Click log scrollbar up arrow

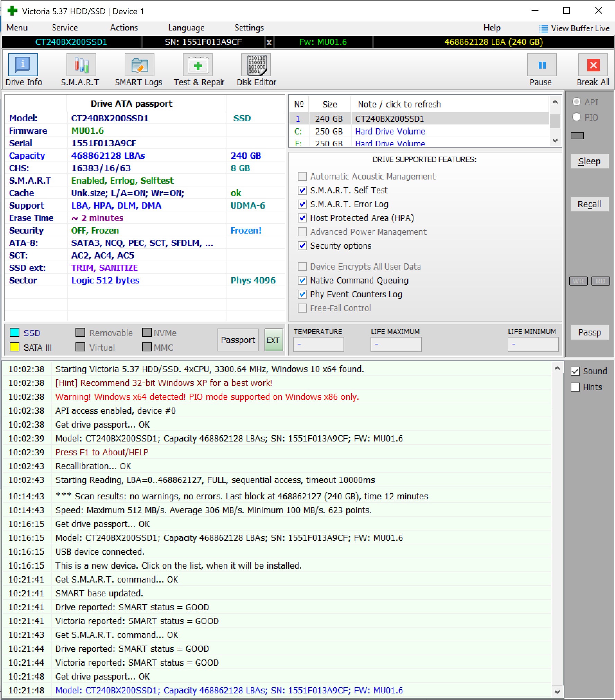[557, 368]
